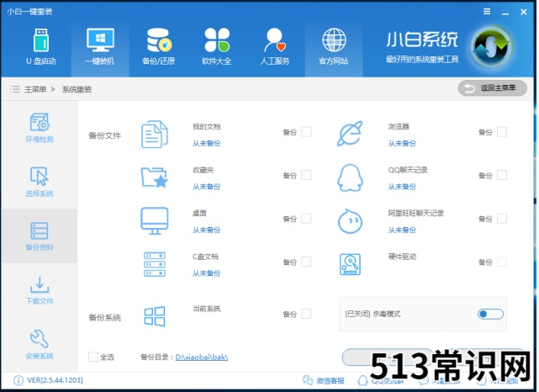Open backup directory link D:\xiaobai\bak\
Screen dimensions: 539x392
point(202,358)
